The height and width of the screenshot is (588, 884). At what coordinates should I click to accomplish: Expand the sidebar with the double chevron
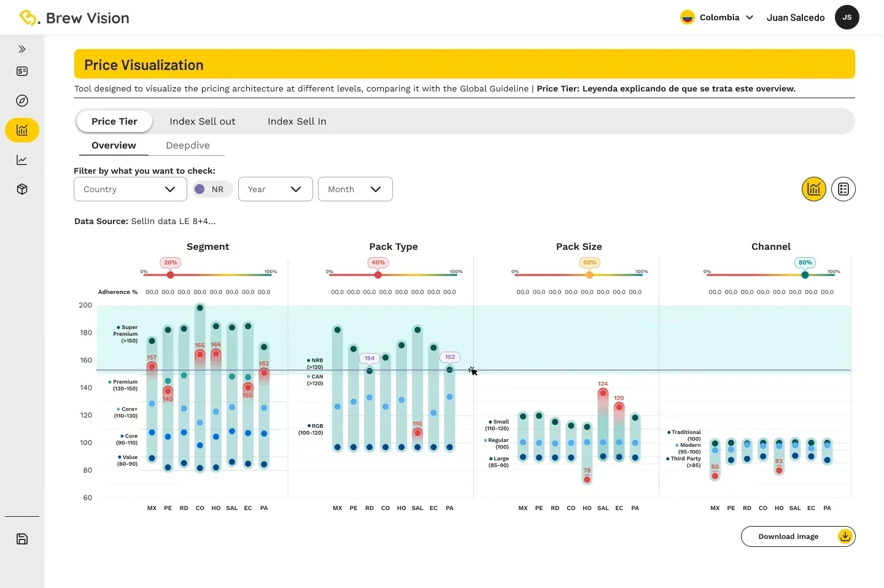[x=22, y=49]
